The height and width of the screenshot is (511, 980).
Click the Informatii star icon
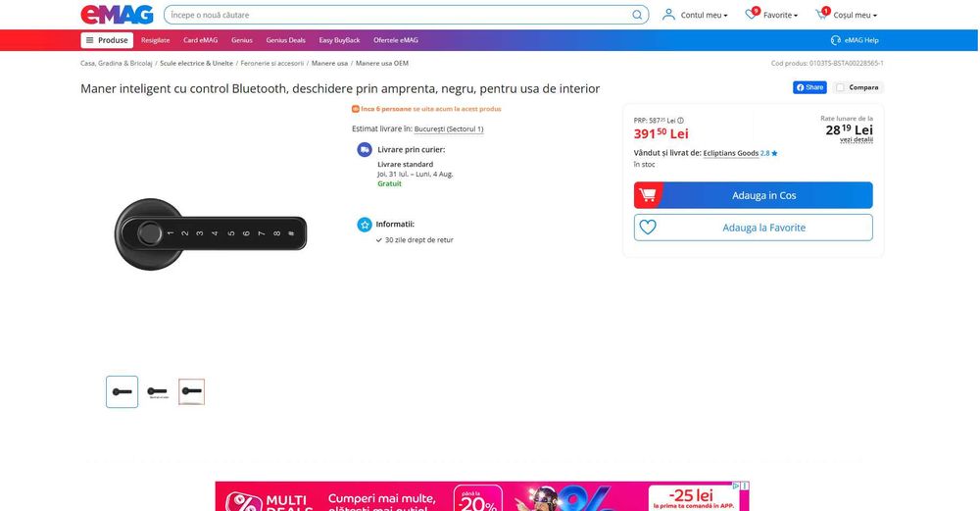point(365,224)
